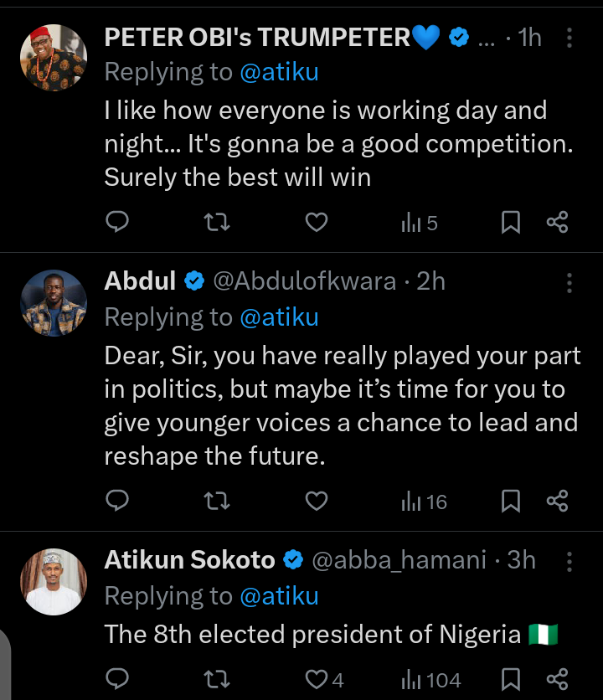
Task: Like Abdul's tweet
Action: click(x=316, y=501)
